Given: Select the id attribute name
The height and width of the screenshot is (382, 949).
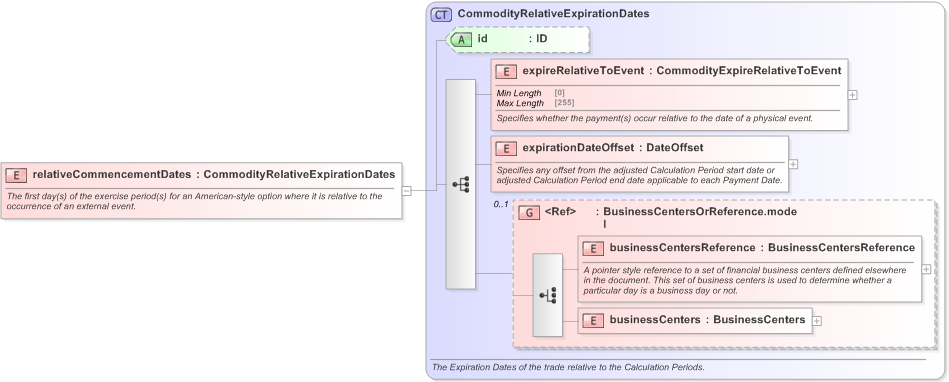Looking at the screenshot, I should [482, 39].
